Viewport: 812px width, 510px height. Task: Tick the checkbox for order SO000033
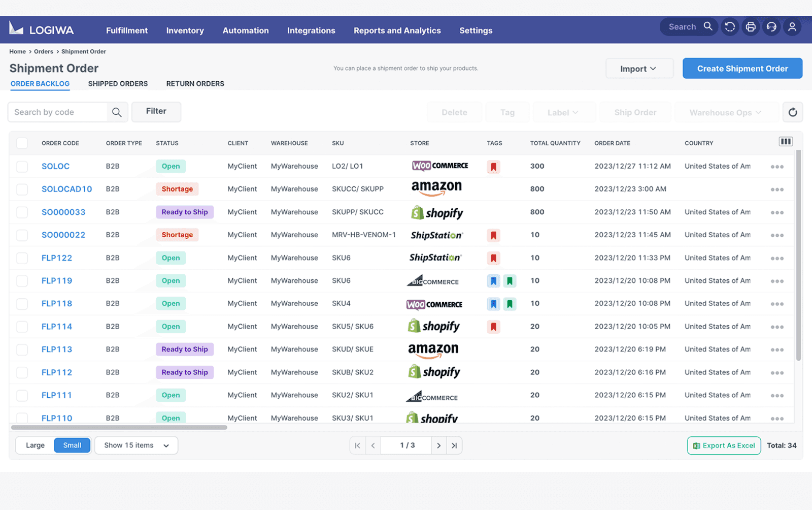coord(22,212)
